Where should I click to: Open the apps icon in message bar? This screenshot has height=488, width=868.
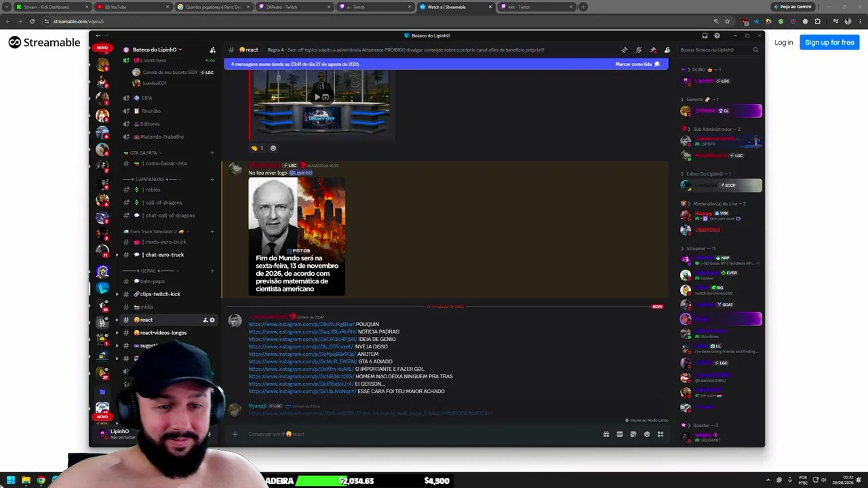pos(660,434)
